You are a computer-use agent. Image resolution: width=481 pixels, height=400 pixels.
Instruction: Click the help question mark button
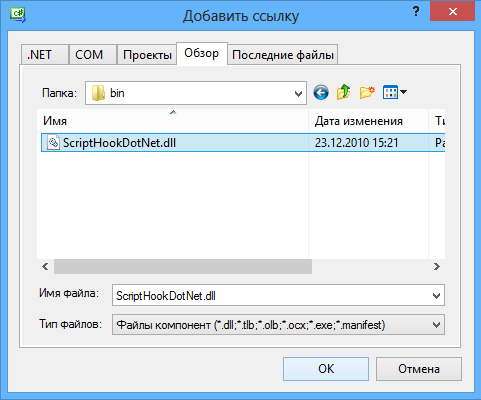point(416,12)
